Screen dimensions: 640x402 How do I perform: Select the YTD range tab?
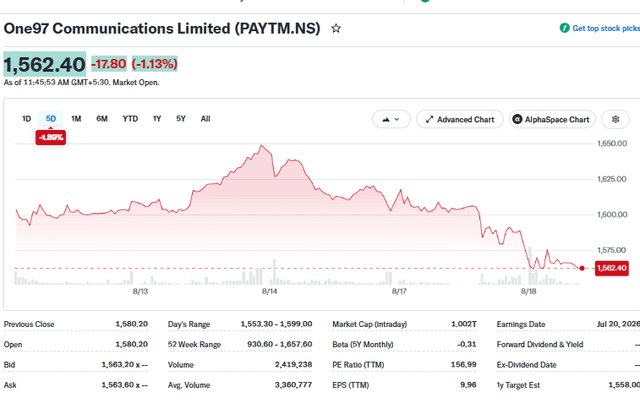pyautogui.click(x=130, y=119)
